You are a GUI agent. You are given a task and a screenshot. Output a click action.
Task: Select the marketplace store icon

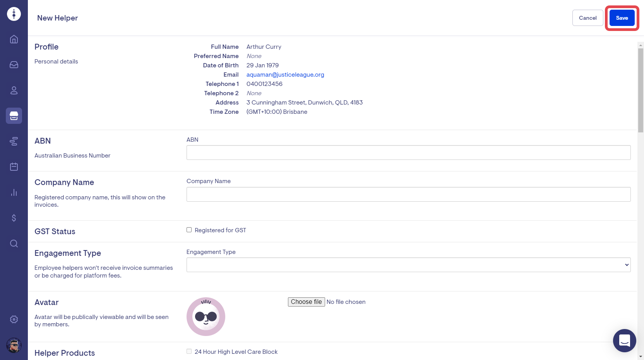(14, 116)
